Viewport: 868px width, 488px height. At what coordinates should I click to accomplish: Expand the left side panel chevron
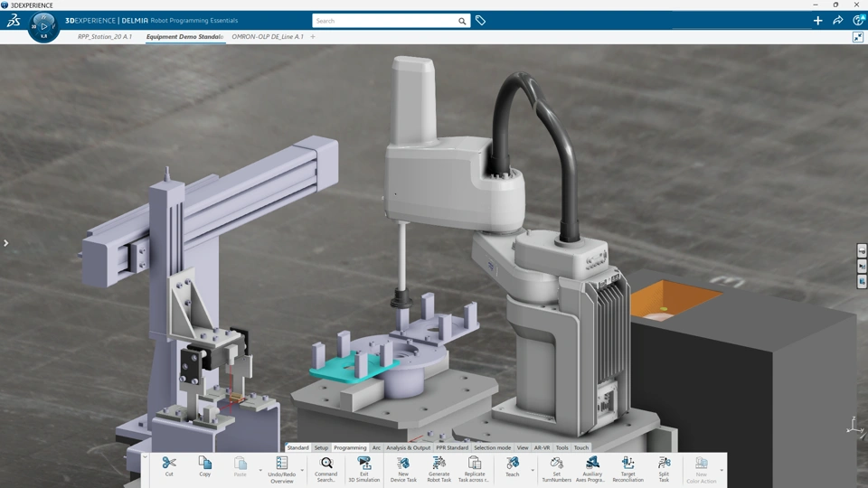[x=5, y=243]
